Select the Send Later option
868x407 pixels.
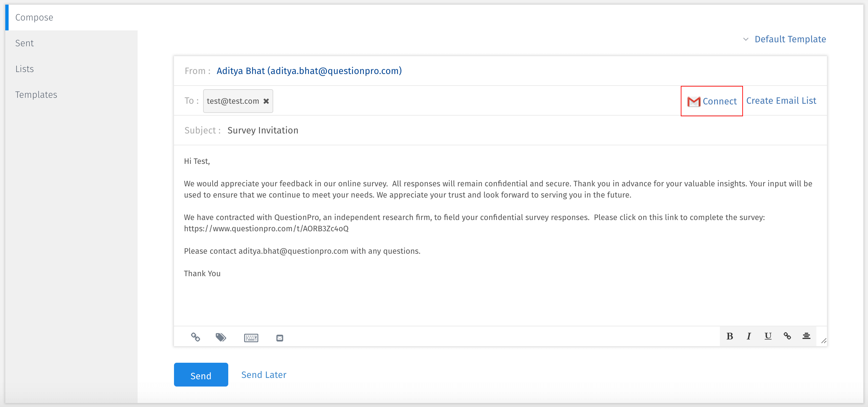264,375
